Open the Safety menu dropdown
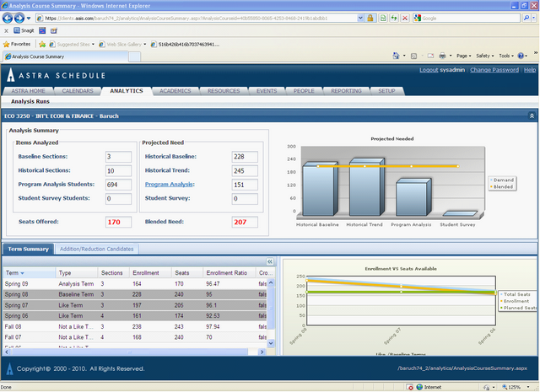540x392 pixels. pyautogui.click(x=485, y=56)
